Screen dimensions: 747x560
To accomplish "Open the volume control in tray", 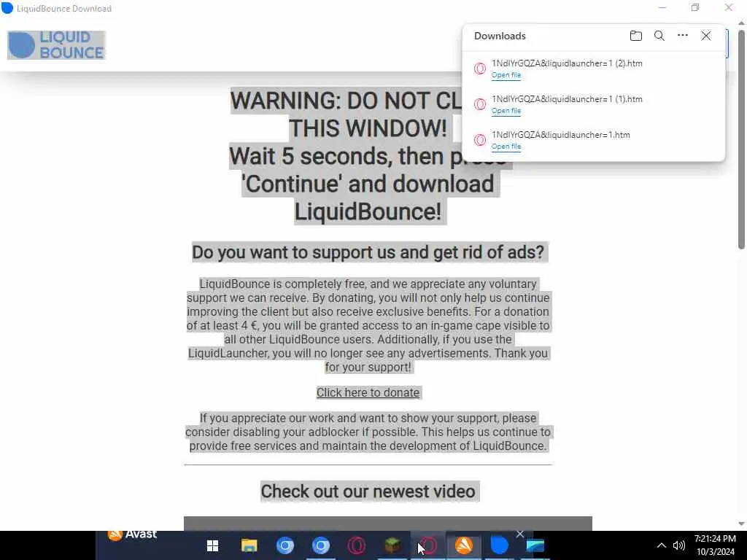I will click(x=679, y=545).
